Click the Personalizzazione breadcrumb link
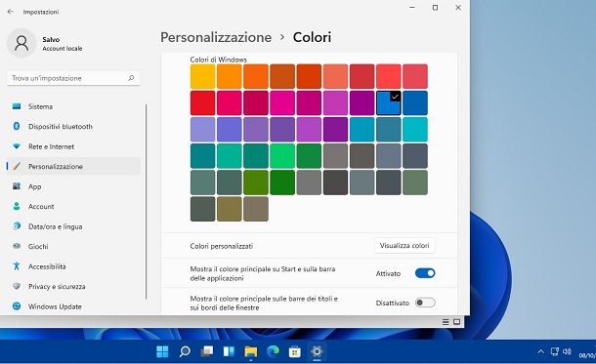Screen dimensions: 596x364 pyautogui.click(x=216, y=37)
